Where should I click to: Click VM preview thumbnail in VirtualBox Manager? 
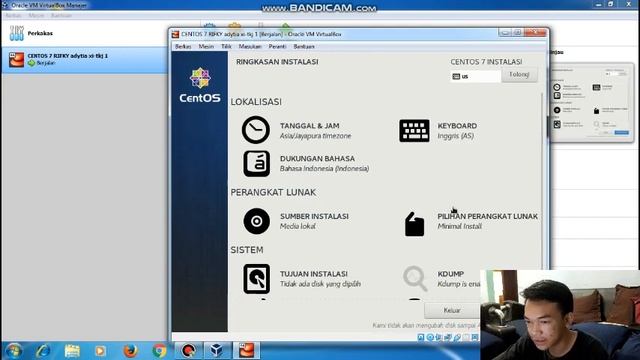click(x=591, y=102)
